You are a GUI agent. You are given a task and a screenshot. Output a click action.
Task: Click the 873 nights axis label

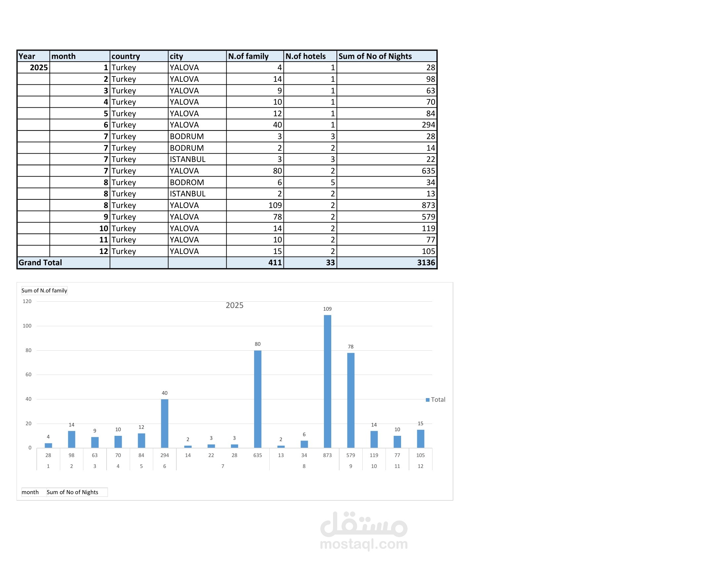[327, 455]
